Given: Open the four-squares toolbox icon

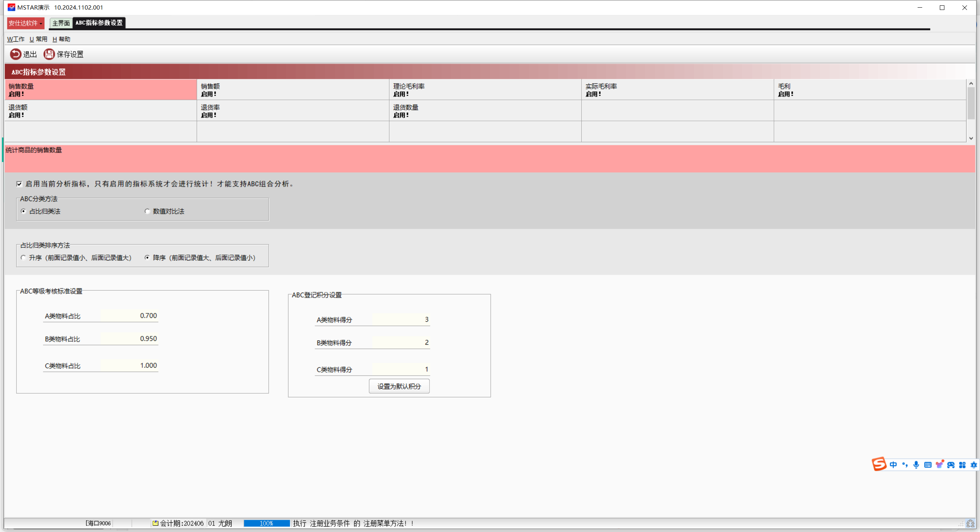Looking at the screenshot, I should tap(962, 465).
